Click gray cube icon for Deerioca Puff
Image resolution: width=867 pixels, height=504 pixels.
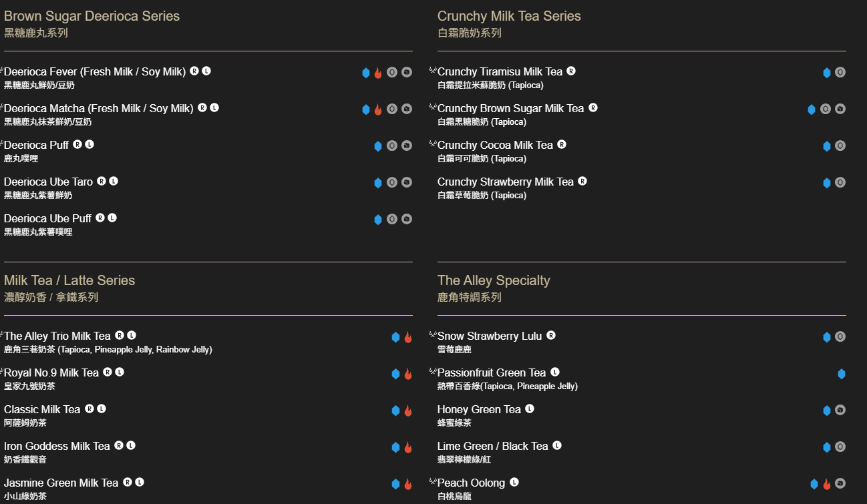point(407,146)
